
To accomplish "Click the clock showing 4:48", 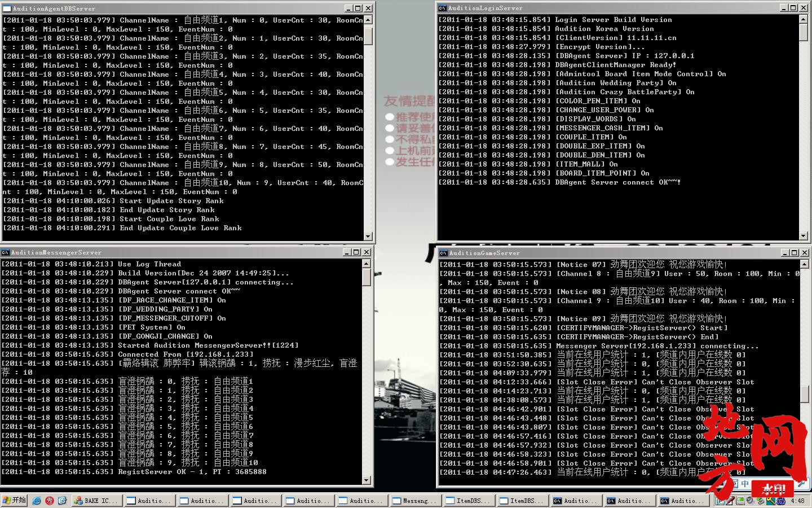I will pos(798,501).
